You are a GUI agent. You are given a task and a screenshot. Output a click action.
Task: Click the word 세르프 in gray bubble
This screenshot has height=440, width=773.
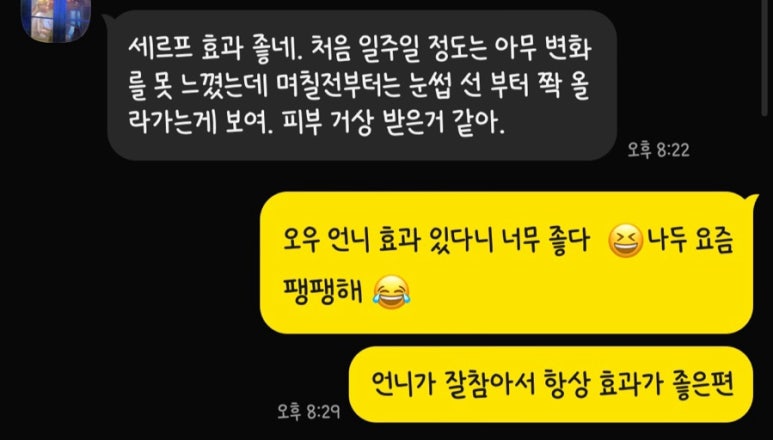pyautogui.click(x=161, y=49)
